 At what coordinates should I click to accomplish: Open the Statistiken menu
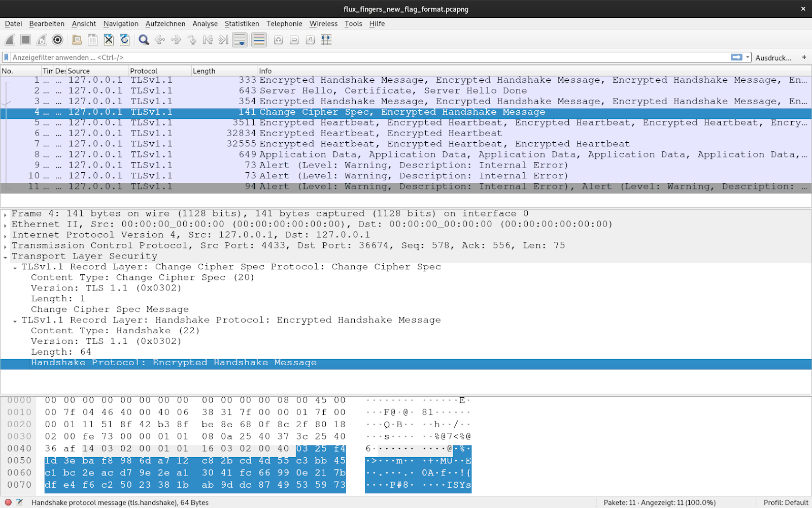coord(242,23)
